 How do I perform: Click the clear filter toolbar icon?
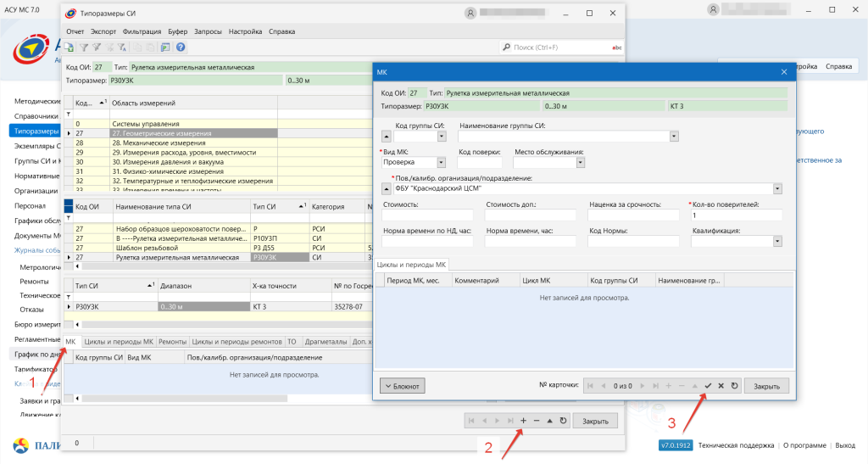click(110, 48)
